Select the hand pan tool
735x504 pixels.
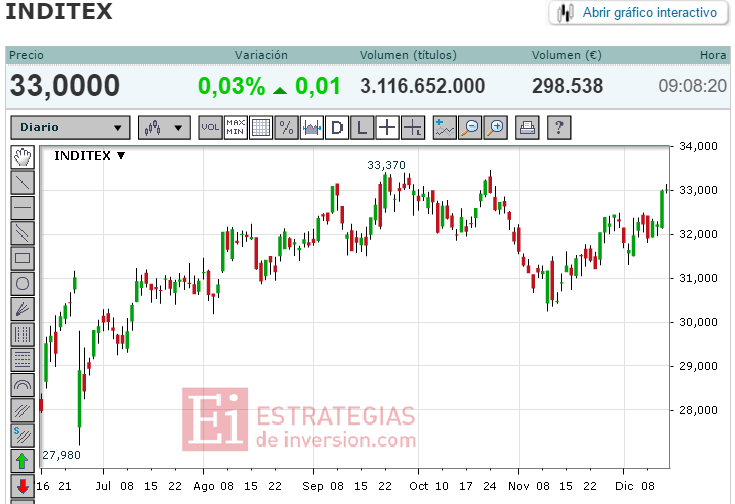[x=22, y=157]
